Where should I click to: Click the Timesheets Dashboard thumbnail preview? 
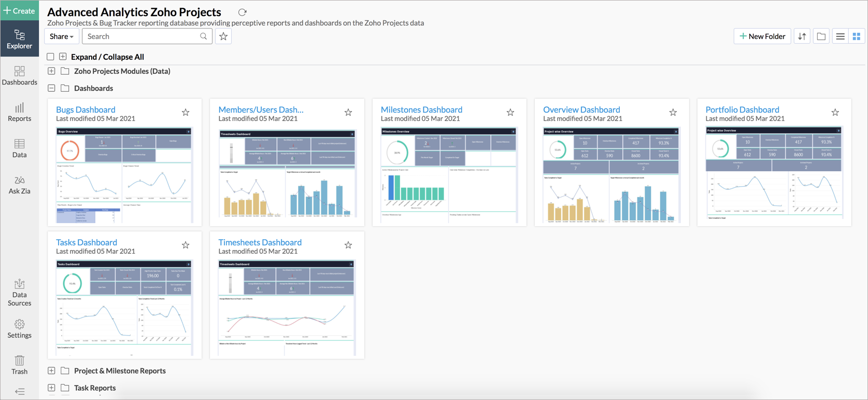coord(287,308)
